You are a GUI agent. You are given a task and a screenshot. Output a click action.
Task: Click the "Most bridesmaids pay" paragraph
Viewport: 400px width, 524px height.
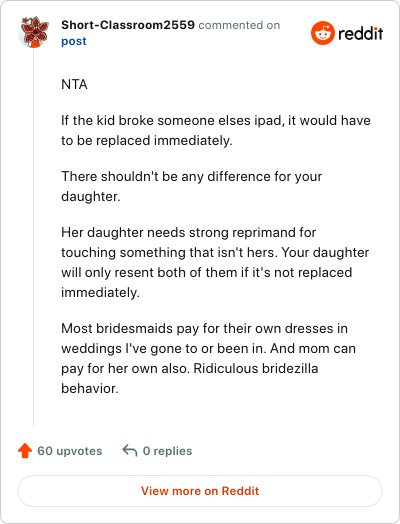tap(209, 358)
